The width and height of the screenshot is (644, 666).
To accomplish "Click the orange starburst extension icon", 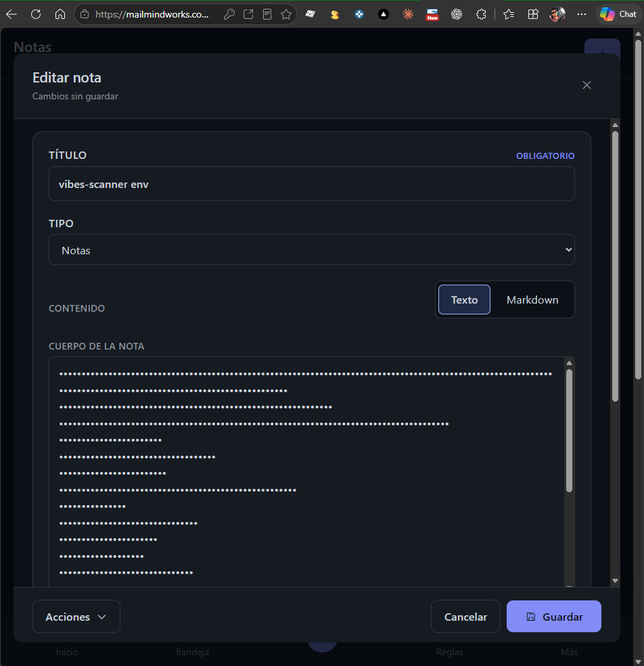I will (408, 14).
